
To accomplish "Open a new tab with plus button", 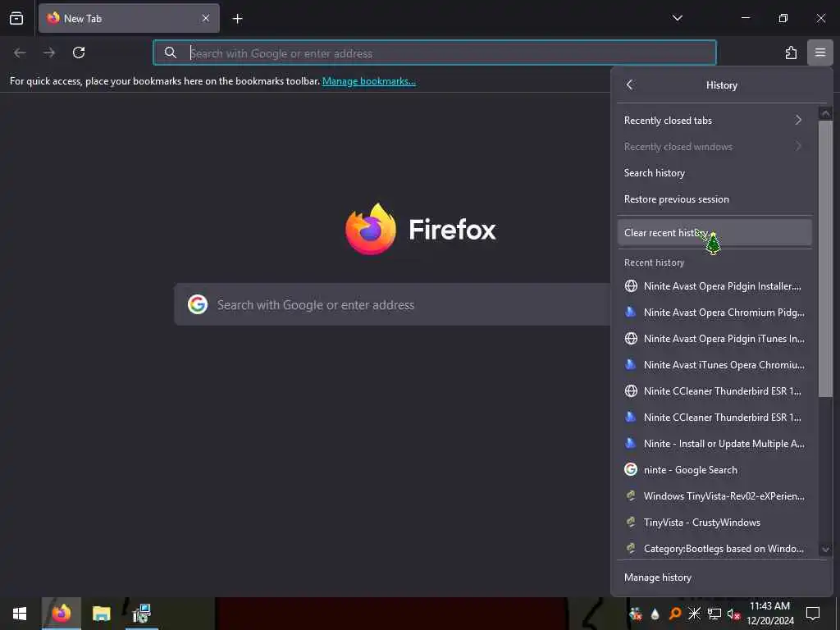I will [x=237, y=19].
